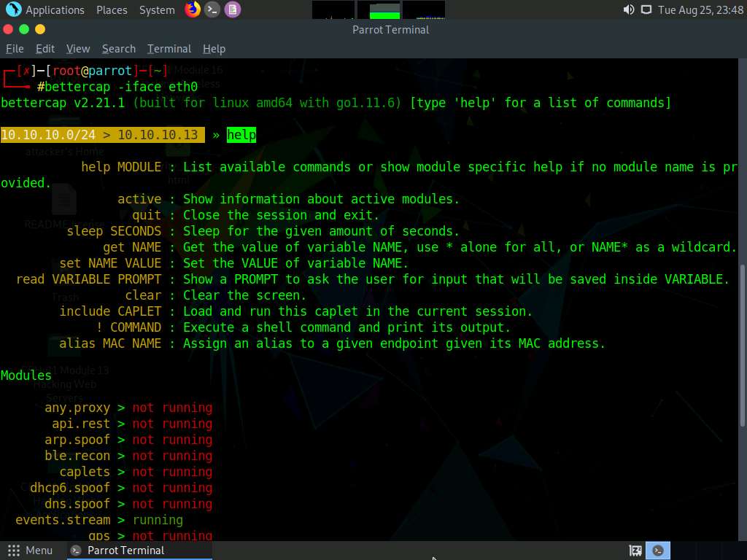Image resolution: width=747 pixels, height=560 pixels.
Task: Open the Places menu
Action: click(x=112, y=9)
